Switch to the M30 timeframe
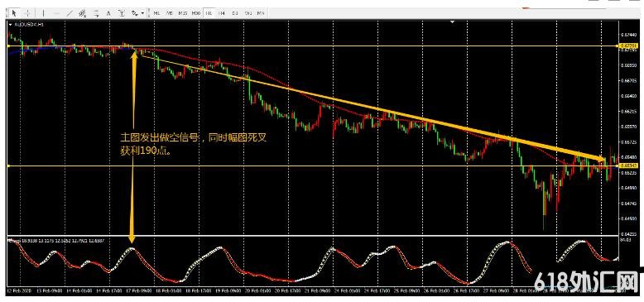 pyautogui.click(x=196, y=13)
